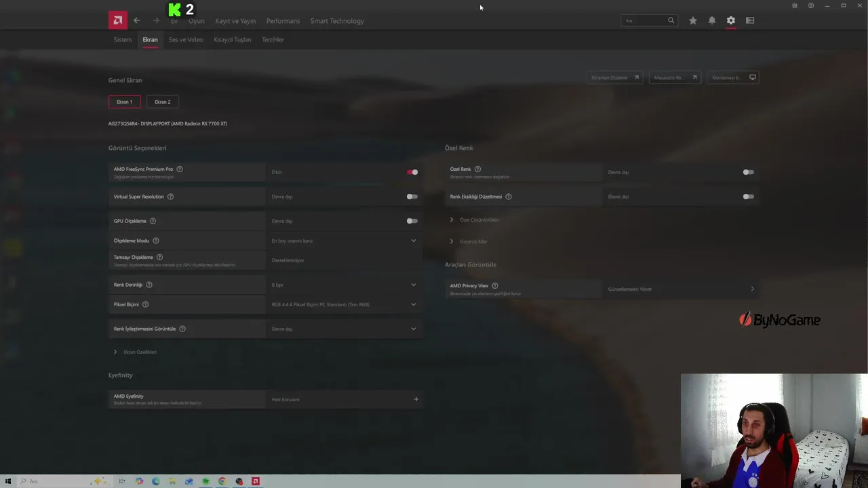Open the Performans menu
Image resolution: width=868 pixels, height=488 pixels.
pyautogui.click(x=283, y=21)
